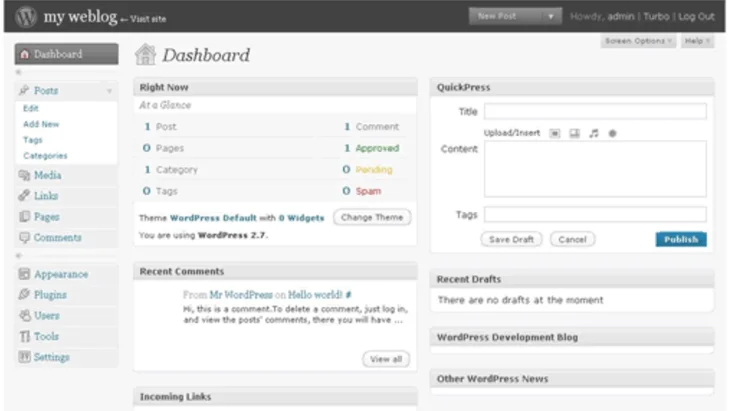The width and height of the screenshot is (730, 411).
Task: Click the Cancel button in QuickPress
Action: (x=572, y=240)
